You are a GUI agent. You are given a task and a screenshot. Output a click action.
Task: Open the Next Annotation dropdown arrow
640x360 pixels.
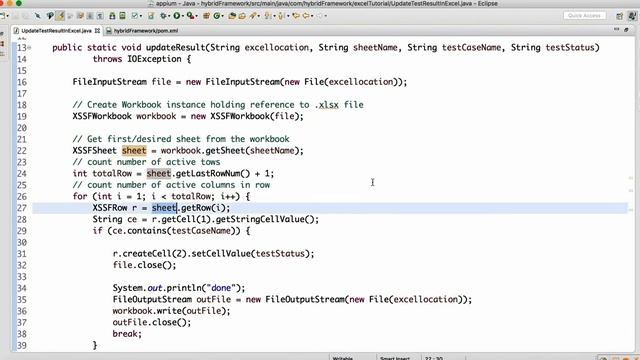point(274,16)
